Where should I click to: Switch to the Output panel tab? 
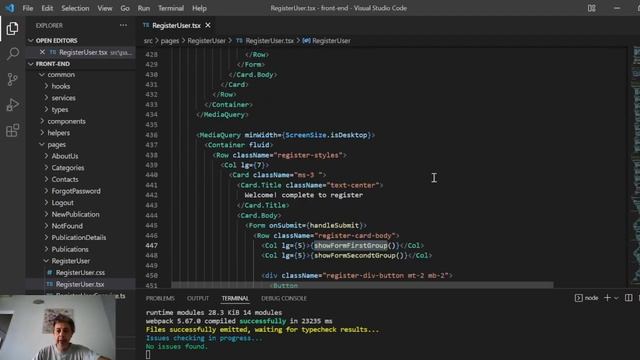[x=198, y=298]
